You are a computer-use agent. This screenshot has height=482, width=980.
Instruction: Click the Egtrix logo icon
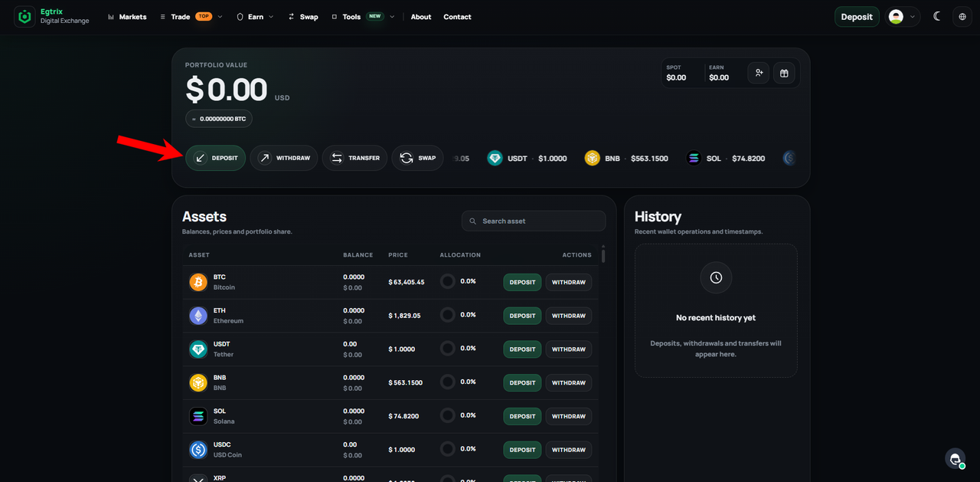pos(25,17)
